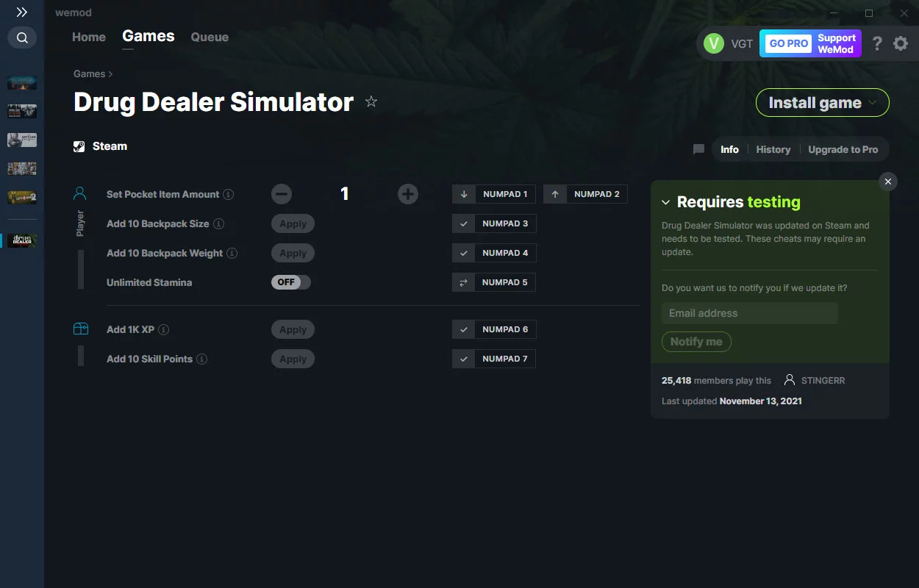Screen dimensions: 919x588
Task: Show info for Set Pocket Item Amount
Action: click(229, 195)
